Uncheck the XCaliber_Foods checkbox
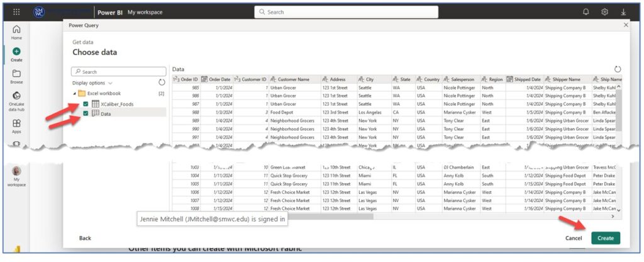This screenshot has width=644, height=262. pyautogui.click(x=86, y=104)
